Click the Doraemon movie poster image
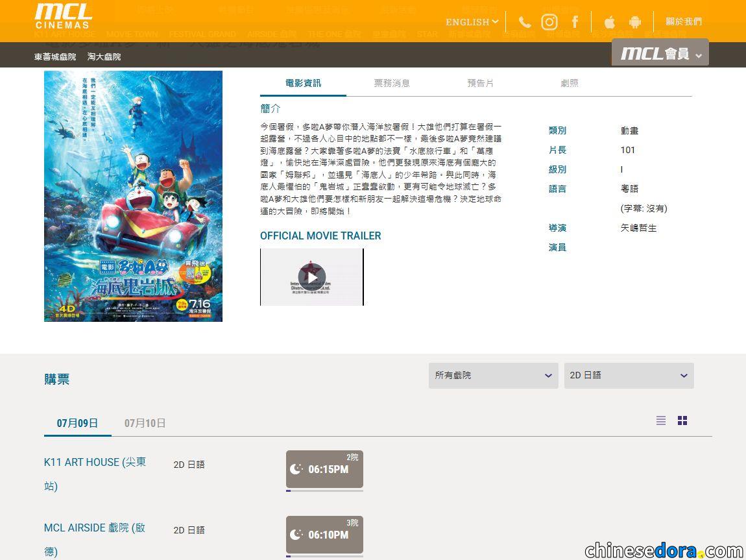The image size is (746, 560). click(x=133, y=196)
